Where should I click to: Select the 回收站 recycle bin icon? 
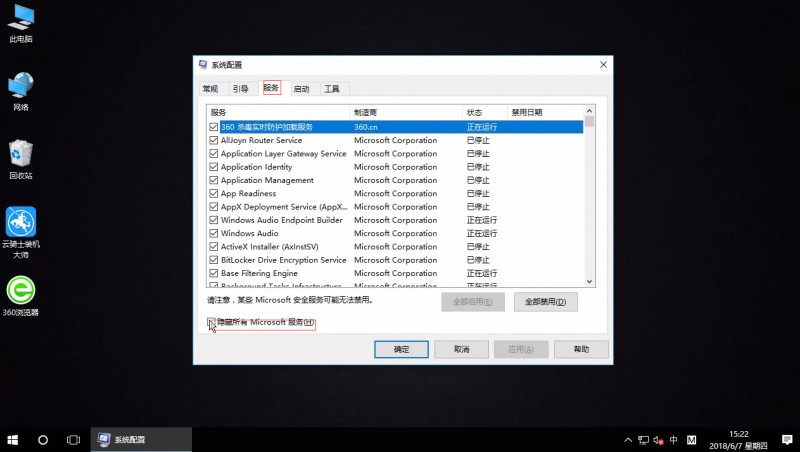tap(21, 160)
